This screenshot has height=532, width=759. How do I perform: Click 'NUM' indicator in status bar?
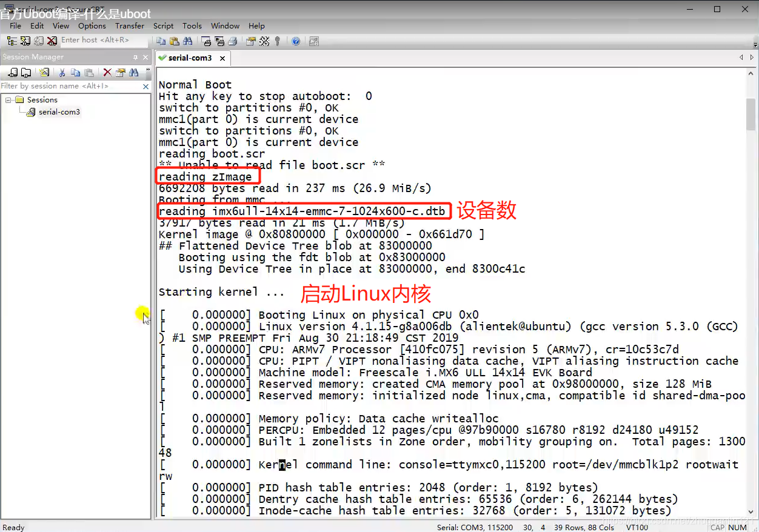[x=738, y=527]
